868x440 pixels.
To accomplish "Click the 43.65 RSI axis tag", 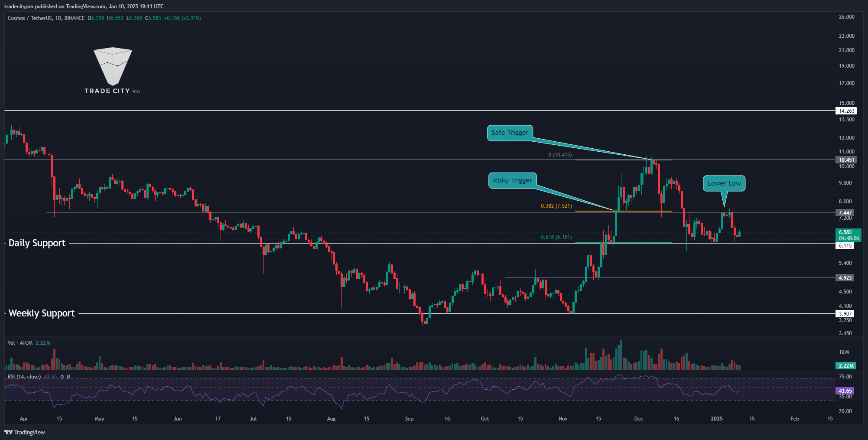I will coord(845,391).
